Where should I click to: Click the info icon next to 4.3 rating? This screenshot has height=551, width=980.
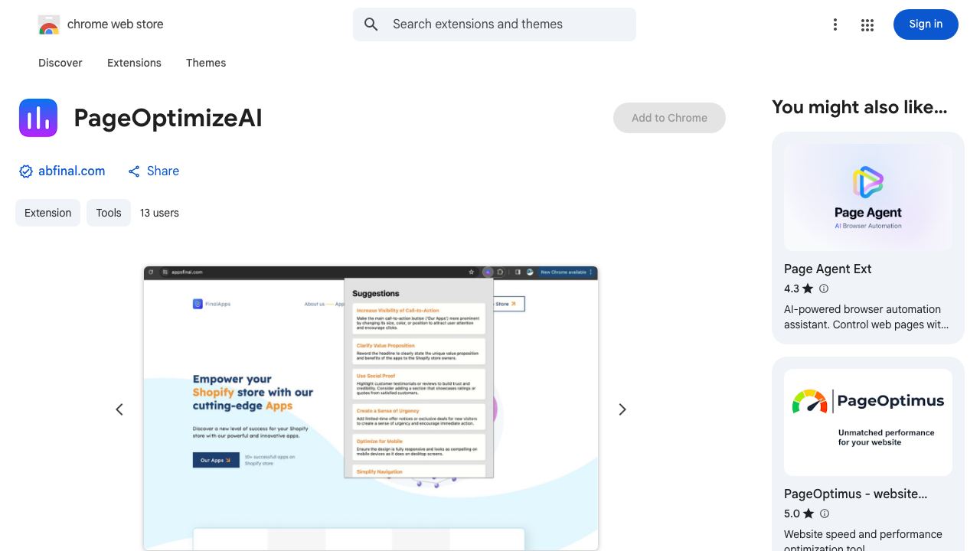[824, 289]
